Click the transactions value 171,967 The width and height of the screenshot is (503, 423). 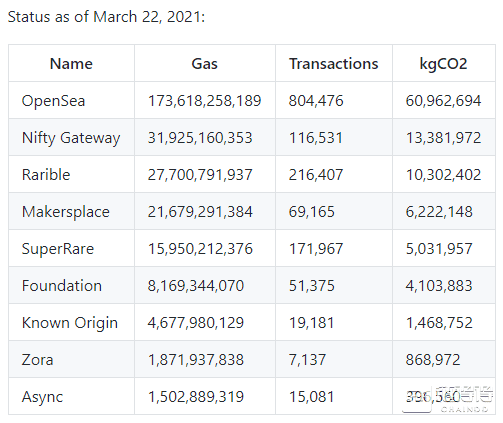(316, 249)
